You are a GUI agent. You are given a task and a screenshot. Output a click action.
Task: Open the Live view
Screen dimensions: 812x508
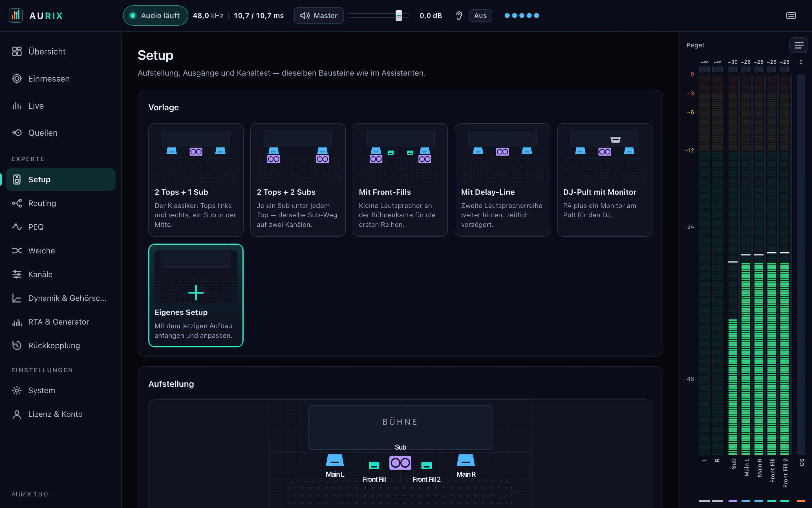[x=61, y=106]
